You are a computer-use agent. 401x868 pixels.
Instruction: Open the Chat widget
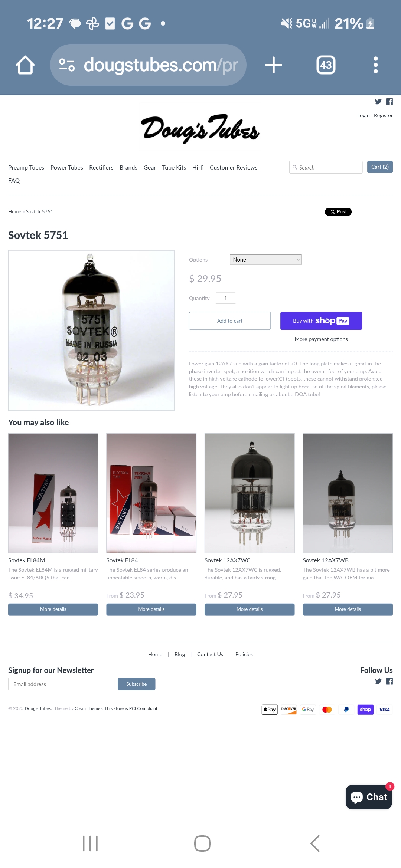(369, 797)
